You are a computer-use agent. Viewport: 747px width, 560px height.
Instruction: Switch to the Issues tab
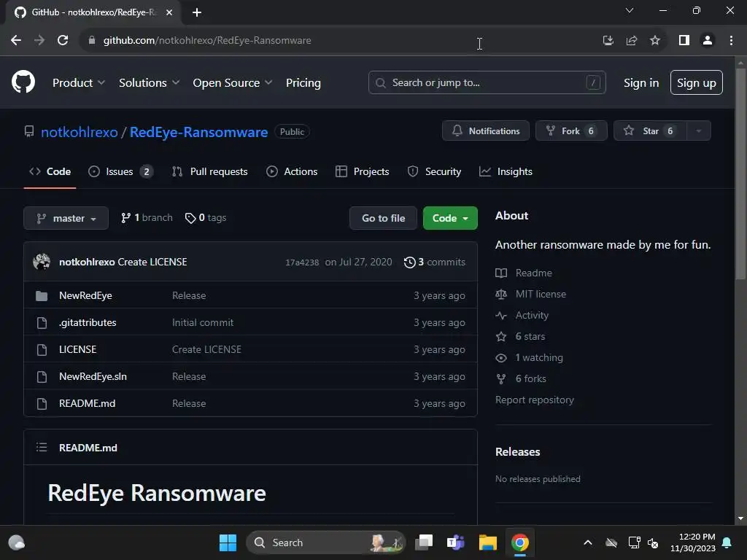[x=120, y=171]
